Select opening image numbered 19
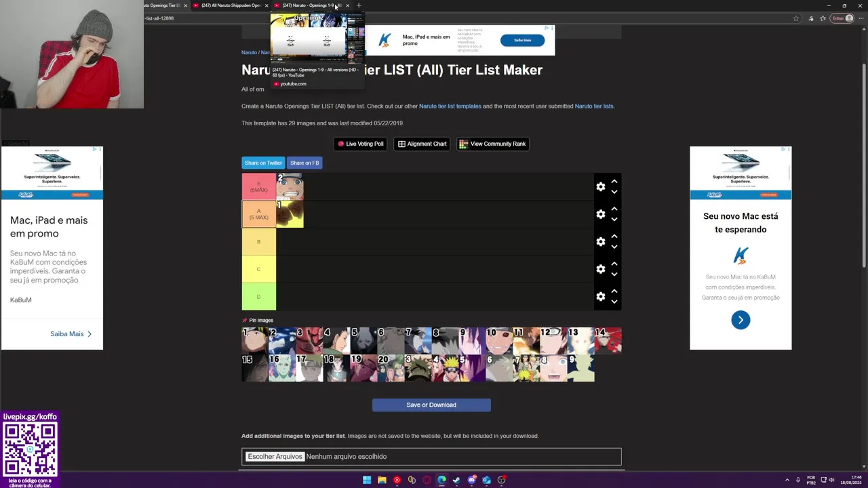Screen dimensions: 868x488 363,368
